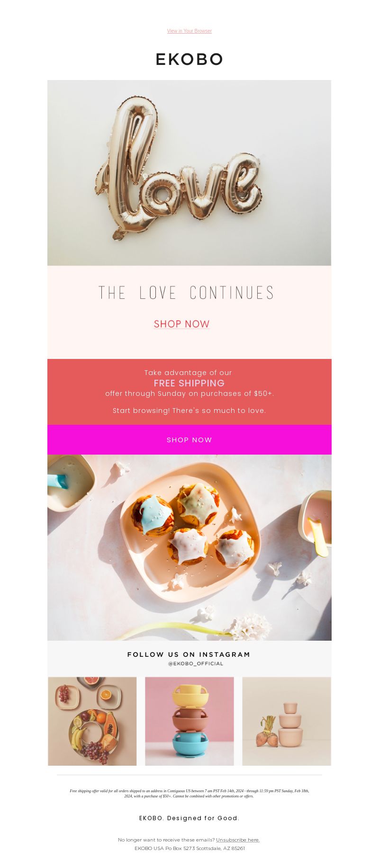Open the stacked colorful bowls Instagram thumbnail

point(189,721)
